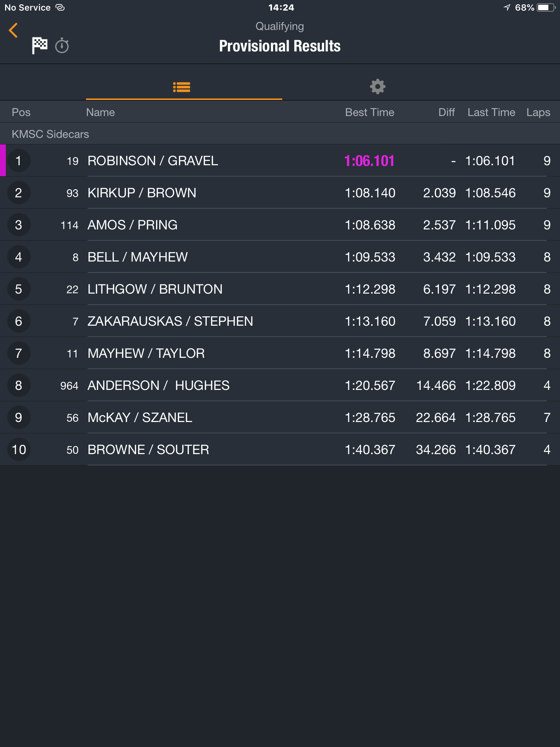Open the KIRKUP / BROWN row

(280, 193)
